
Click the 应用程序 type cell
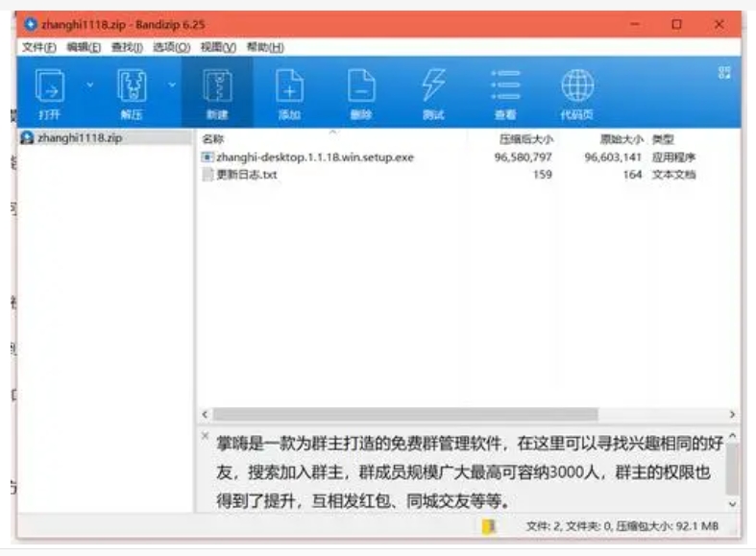673,157
